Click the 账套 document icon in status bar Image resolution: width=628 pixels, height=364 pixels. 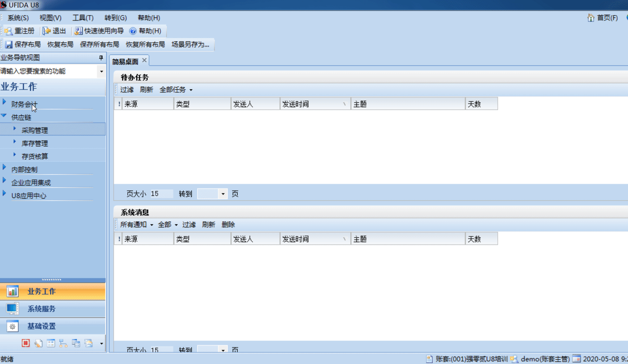pos(430,359)
